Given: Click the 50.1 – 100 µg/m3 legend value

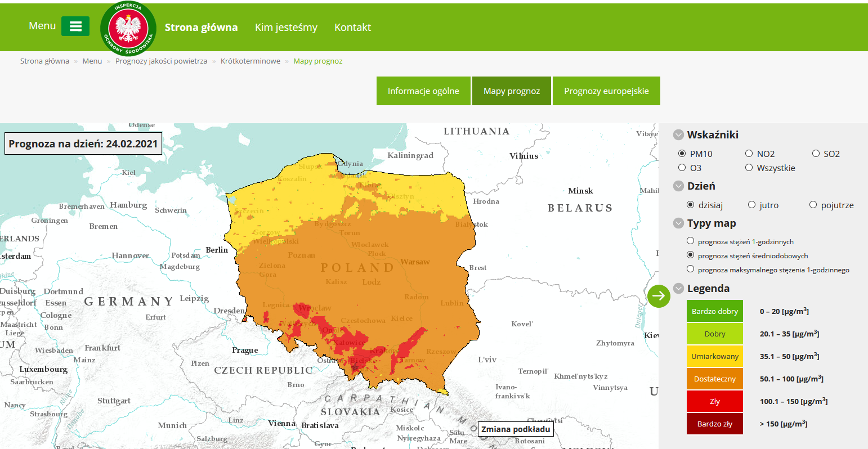Looking at the screenshot, I should [791, 379].
